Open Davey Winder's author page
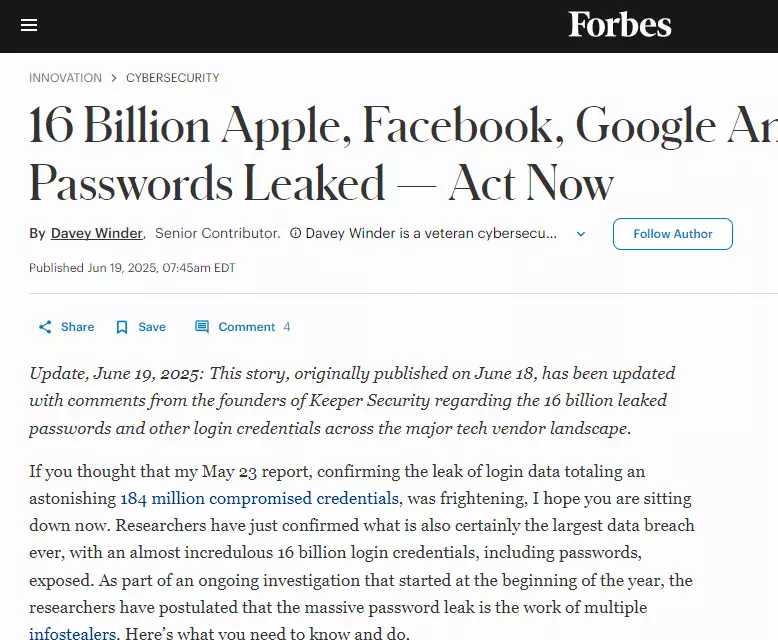 coord(97,233)
